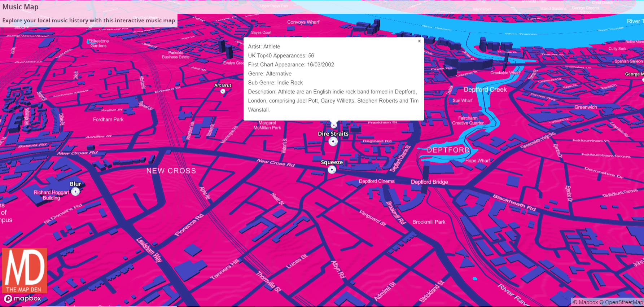Click the Art Brut vinyl marker
This screenshot has height=307, width=644.
[223, 91]
